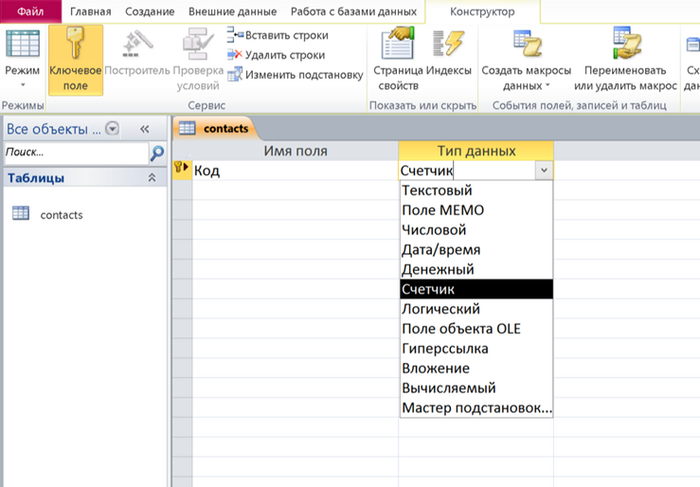This screenshot has height=487, width=700.
Task: Click the Поиск search field
Action: (75, 153)
